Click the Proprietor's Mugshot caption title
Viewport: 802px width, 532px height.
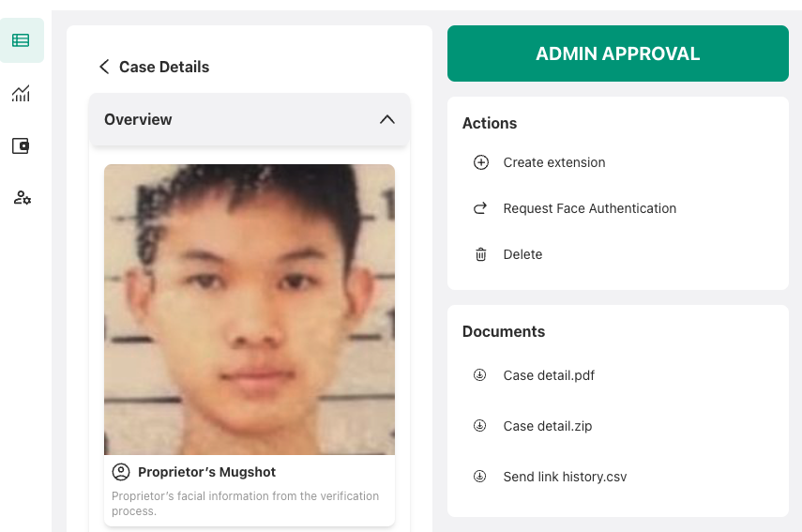206,472
